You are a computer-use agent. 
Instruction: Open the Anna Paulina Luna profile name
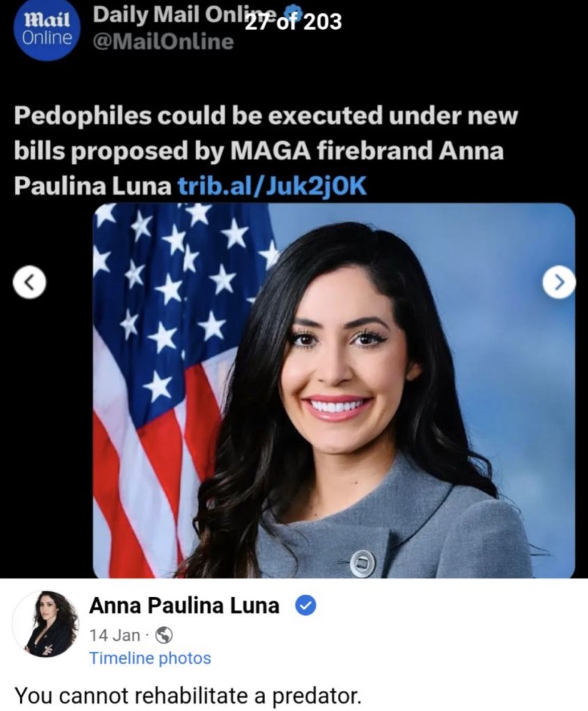click(x=184, y=605)
